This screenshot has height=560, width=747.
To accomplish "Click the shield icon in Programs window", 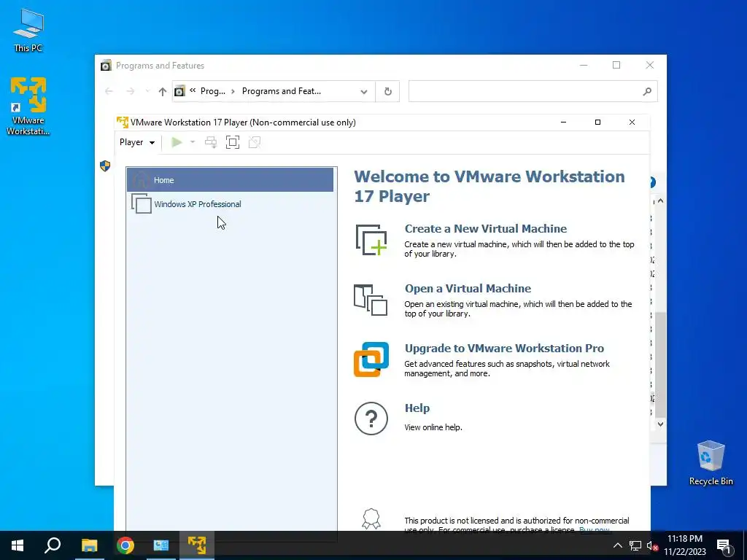I will tap(105, 166).
